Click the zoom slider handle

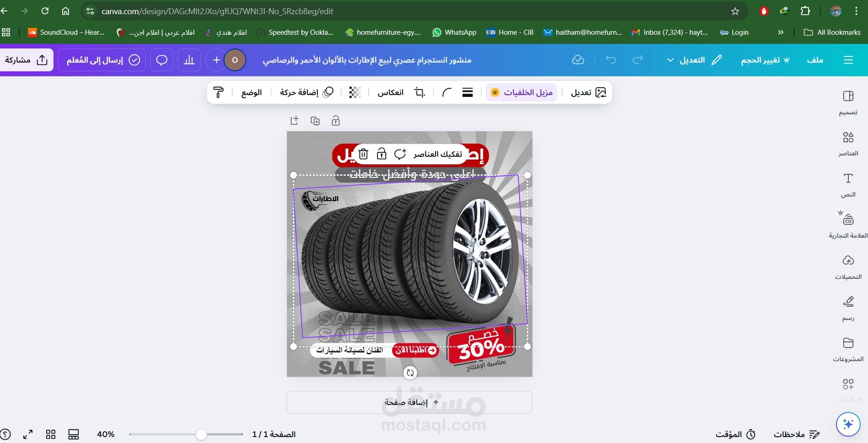click(x=201, y=434)
